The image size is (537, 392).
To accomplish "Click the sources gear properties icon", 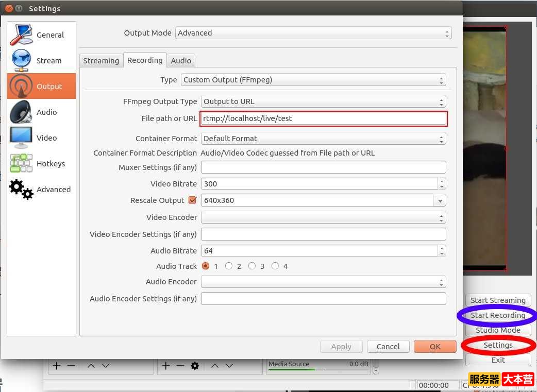I will tap(194, 366).
